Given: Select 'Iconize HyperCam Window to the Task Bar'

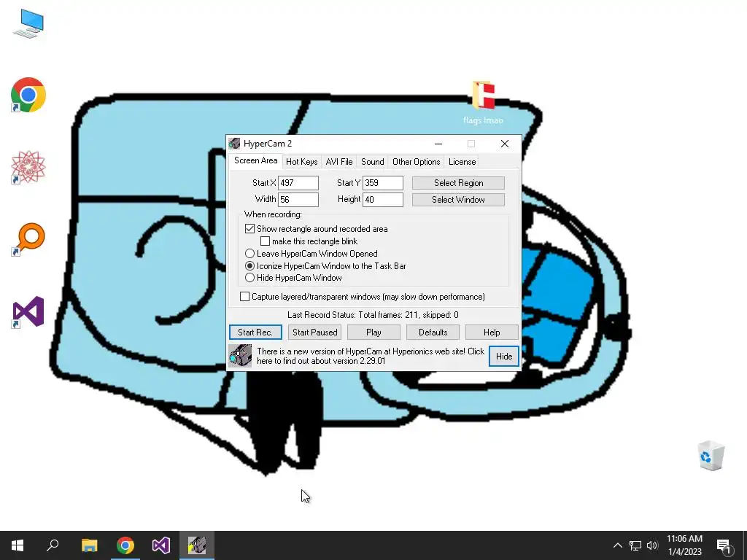Looking at the screenshot, I should (x=249, y=265).
